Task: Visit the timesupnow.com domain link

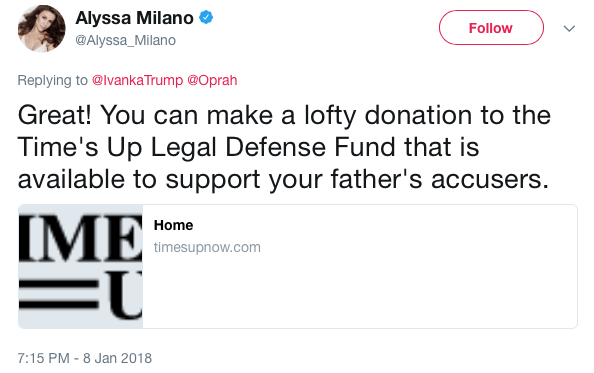Action: click(207, 247)
